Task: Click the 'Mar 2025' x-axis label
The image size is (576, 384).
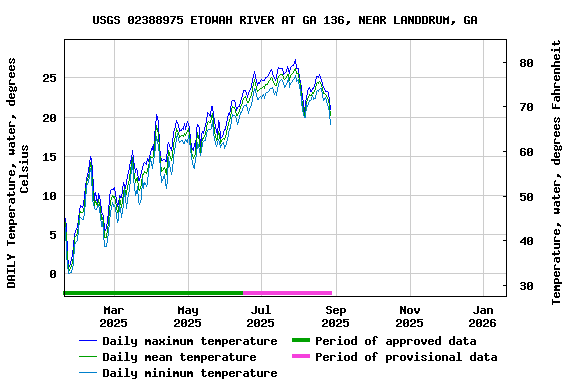Action: pyautogui.click(x=114, y=316)
